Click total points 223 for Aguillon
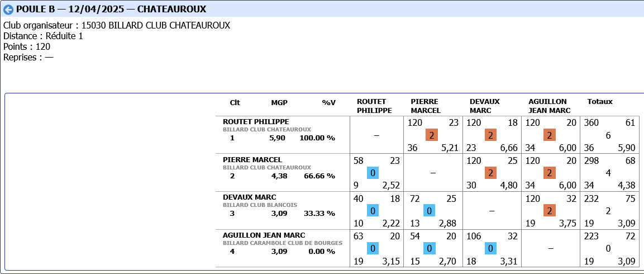The height and width of the screenshot is (274, 644). (x=590, y=237)
